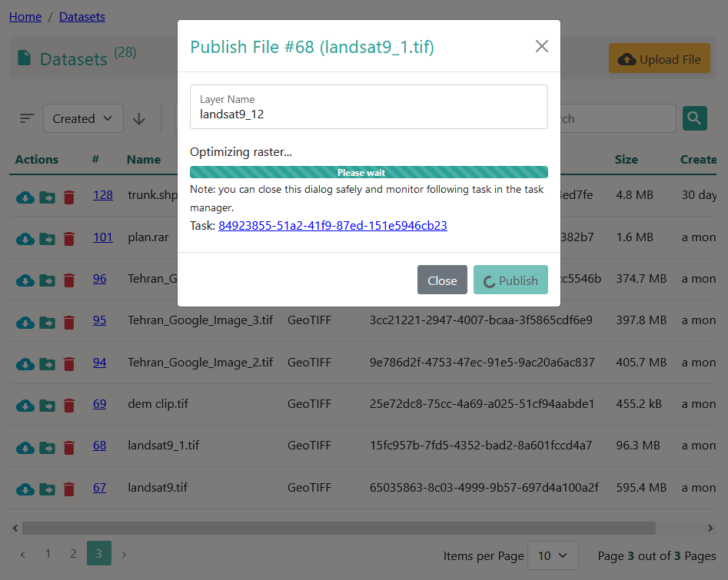Click the Upload File button
The height and width of the screenshot is (580, 728).
pos(659,59)
